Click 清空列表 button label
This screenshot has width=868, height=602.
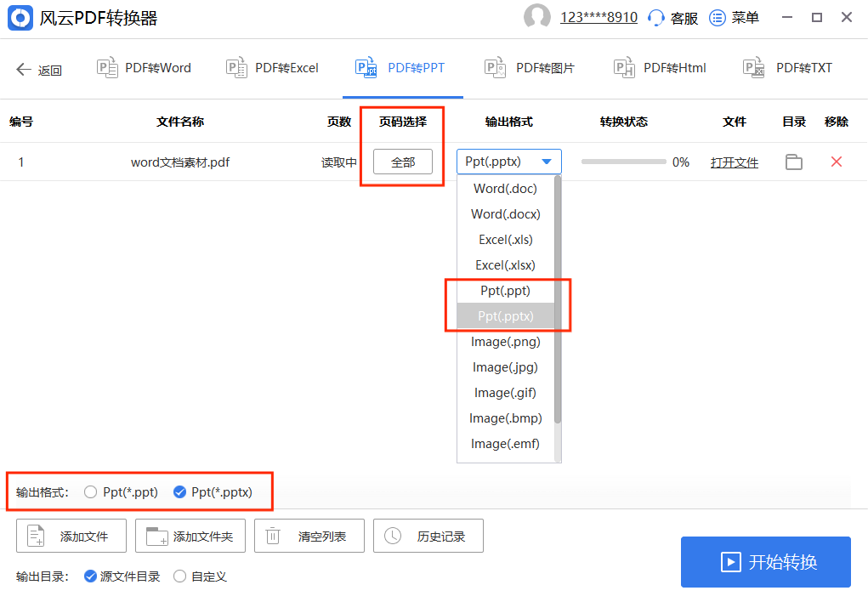322,536
